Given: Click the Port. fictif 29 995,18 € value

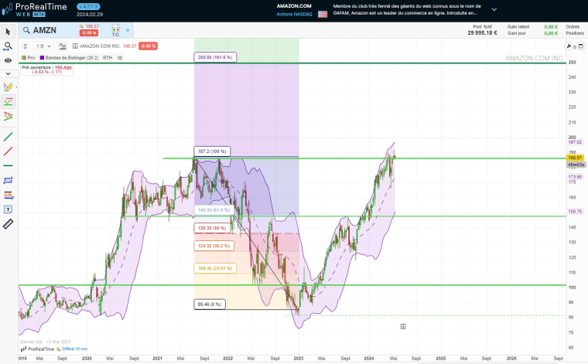Looking at the screenshot, I should [482, 33].
